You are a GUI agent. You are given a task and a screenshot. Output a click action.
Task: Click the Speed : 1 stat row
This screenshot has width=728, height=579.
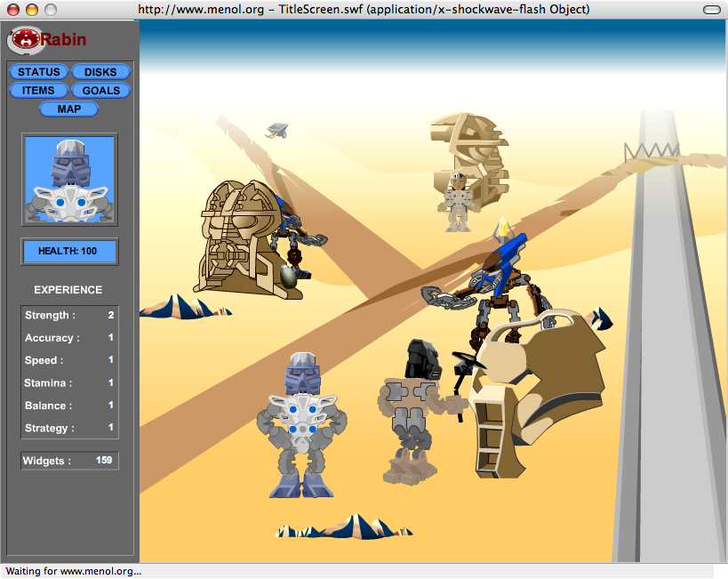[69, 360]
